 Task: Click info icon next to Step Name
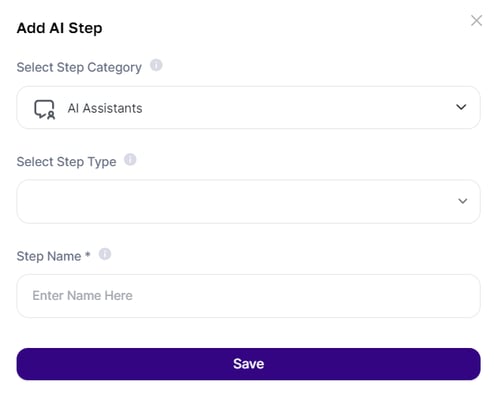click(105, 254)
